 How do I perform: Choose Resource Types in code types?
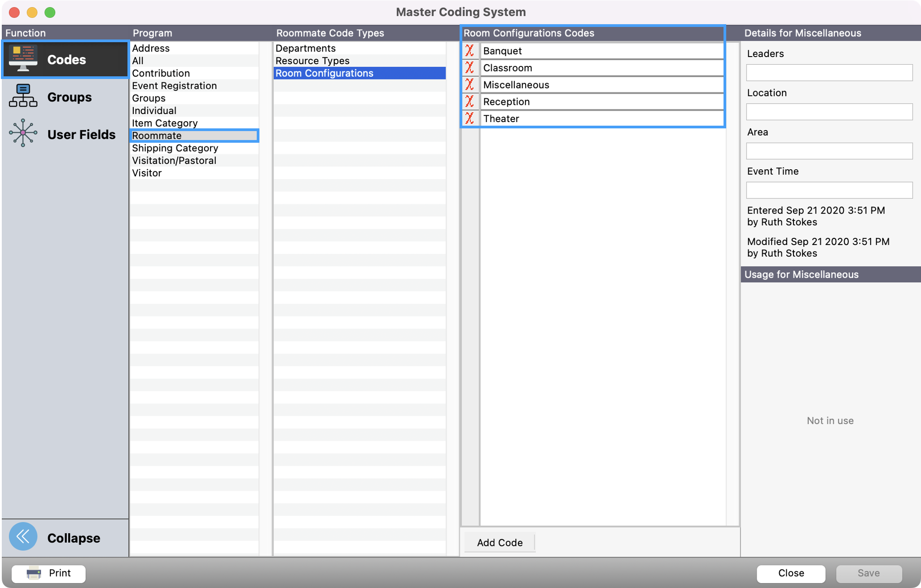pyautogui.click(x=312, y=61)
